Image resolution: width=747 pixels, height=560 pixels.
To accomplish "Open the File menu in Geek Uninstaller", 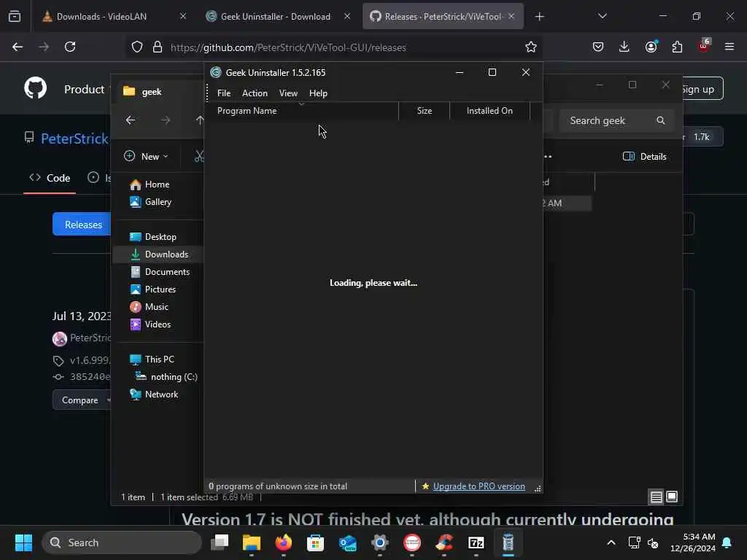I will coord(223,93).
